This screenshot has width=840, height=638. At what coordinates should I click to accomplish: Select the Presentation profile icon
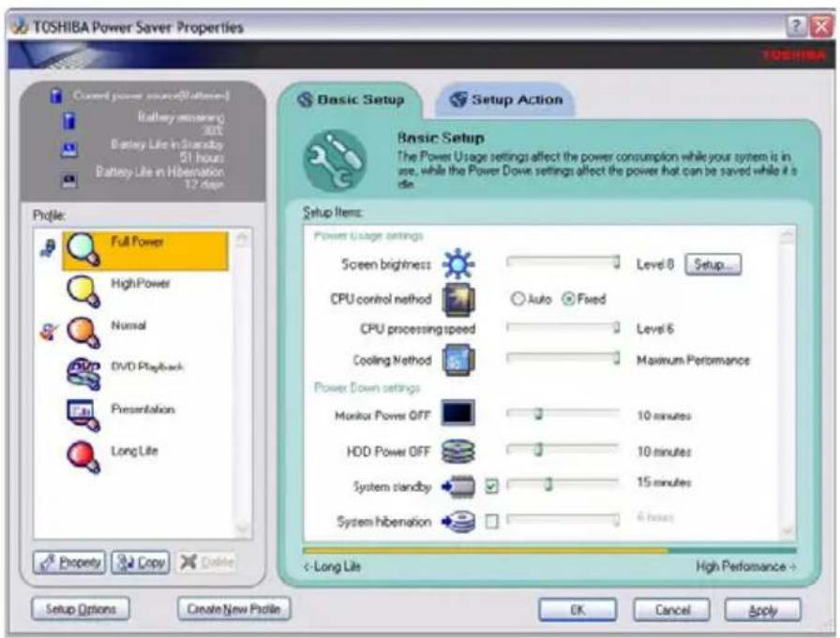[83, 415]
